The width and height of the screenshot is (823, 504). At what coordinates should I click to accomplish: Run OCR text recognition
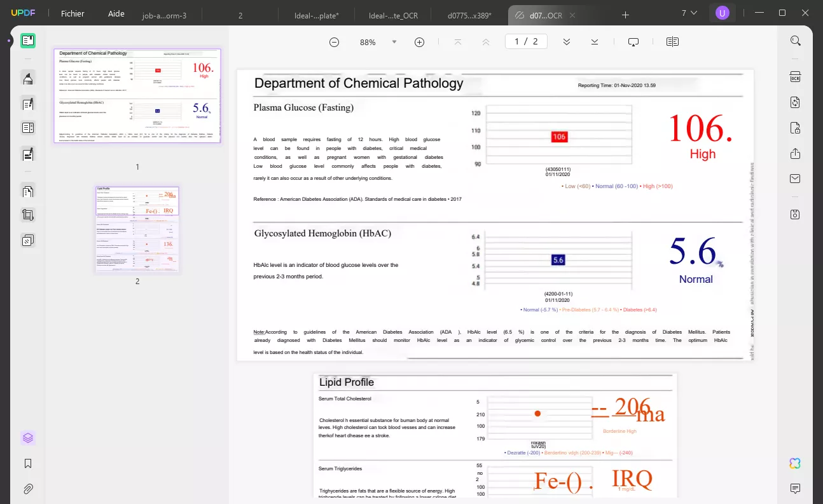(795, 77)
